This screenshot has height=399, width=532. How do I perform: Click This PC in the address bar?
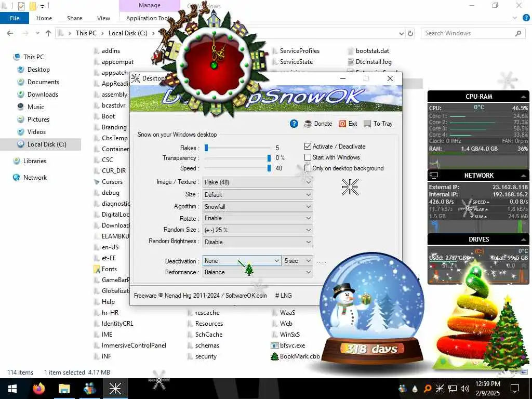(86, 33)
